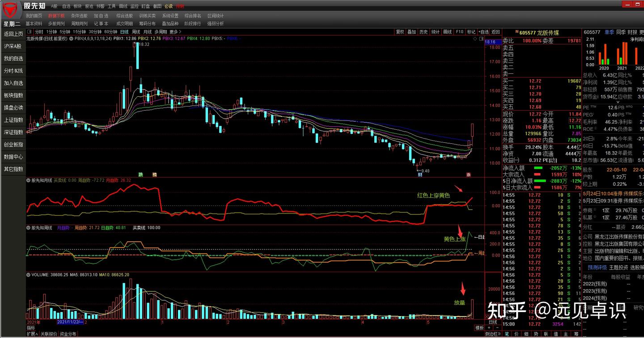Open the VOLUME indicator dropdown arrow
Image resolution: width=644 pixels, height=338 pixels.
(x=29, y=274)
